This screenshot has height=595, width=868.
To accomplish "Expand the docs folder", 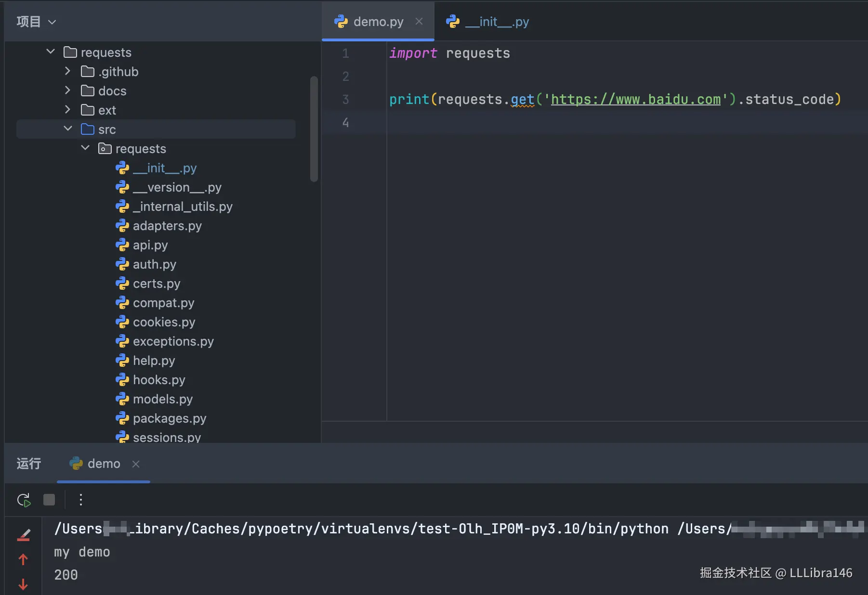I will [67, 90].
